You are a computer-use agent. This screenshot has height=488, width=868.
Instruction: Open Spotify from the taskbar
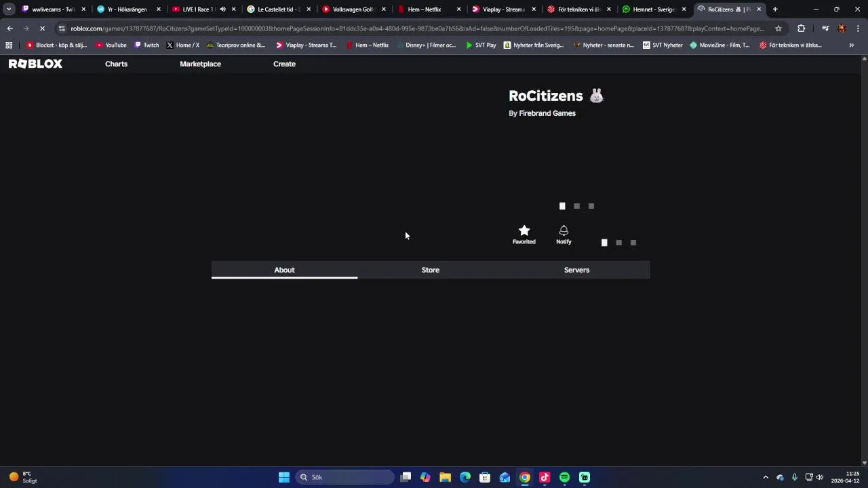click(x=565, y=477)
